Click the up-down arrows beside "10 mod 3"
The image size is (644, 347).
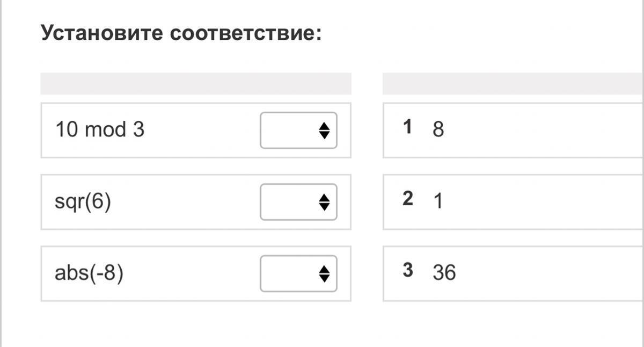(324, 130)
